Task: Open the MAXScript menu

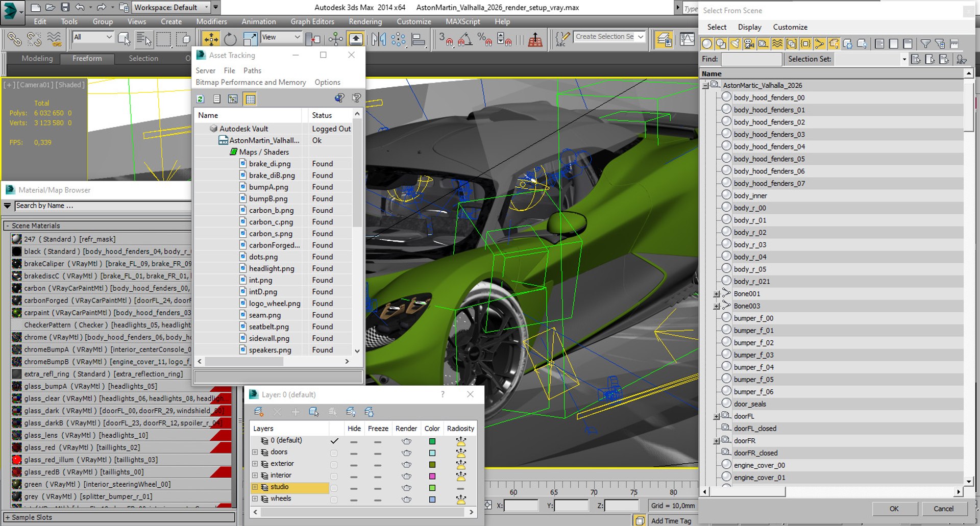Action: (x=462, y=21)
